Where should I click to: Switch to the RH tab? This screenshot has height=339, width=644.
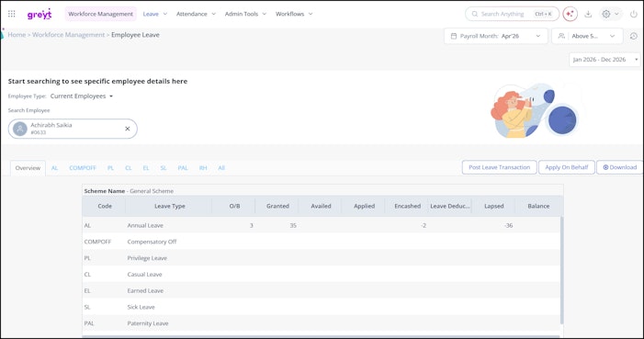[x=203, y=168]
